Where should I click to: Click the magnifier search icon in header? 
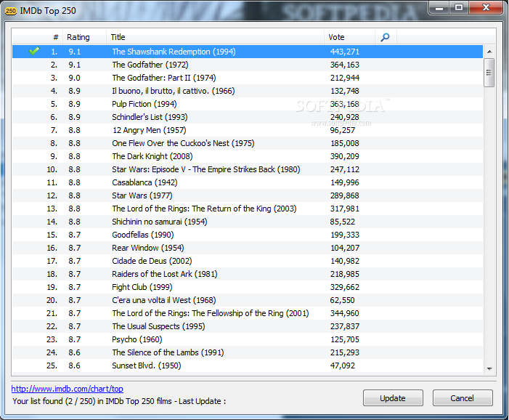[385, 37]
